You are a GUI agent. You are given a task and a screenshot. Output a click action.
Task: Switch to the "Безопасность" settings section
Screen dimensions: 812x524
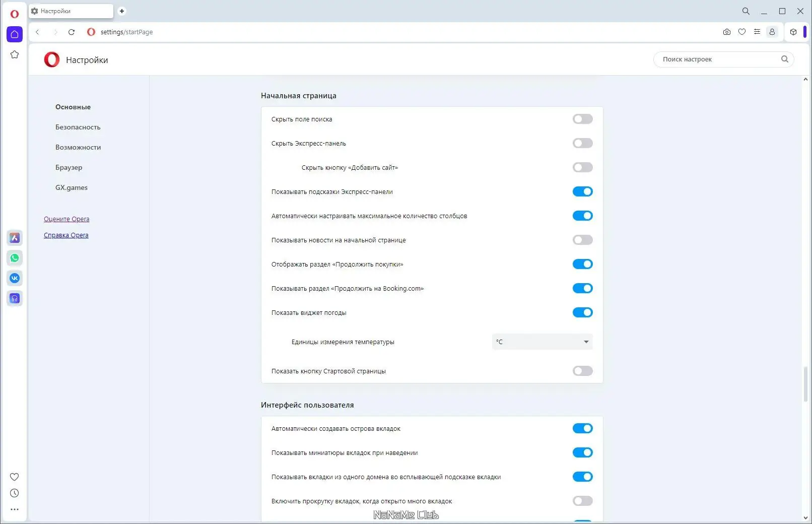[78, 127]
